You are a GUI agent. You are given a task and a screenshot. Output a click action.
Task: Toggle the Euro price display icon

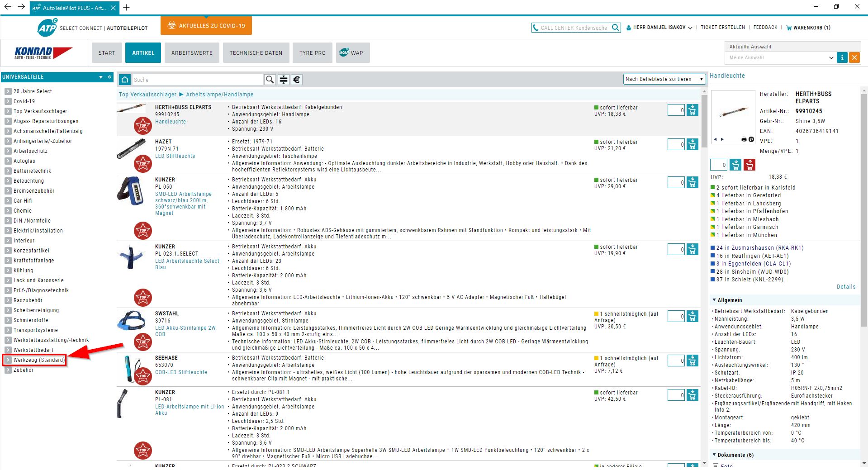tap(297, 80)
